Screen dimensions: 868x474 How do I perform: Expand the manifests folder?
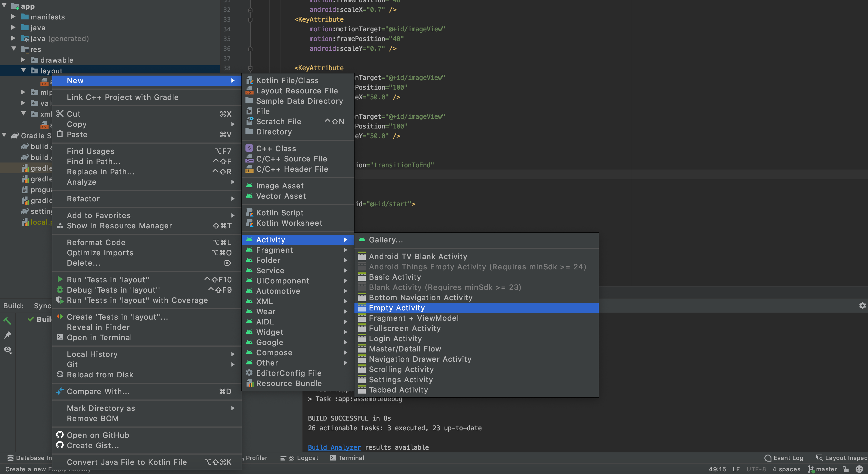tap(13, 16)
